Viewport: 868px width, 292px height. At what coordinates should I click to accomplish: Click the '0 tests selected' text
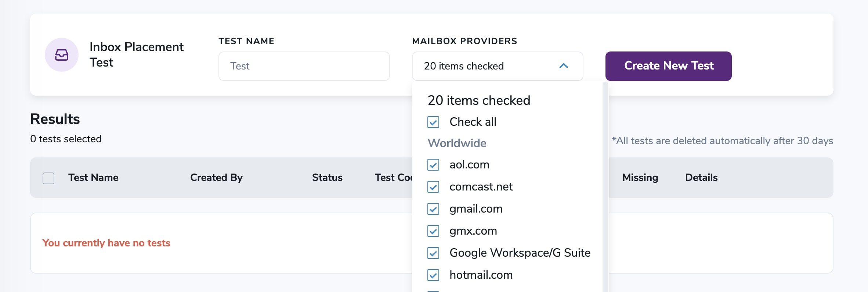(66, 139)
